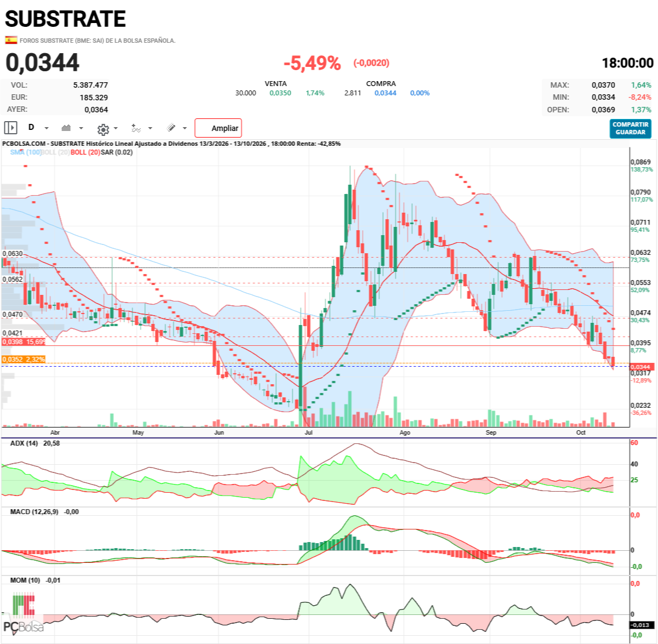Click the -5,49% change value
Viewport: 658px width, 644px height.
[x=312, y=63]
